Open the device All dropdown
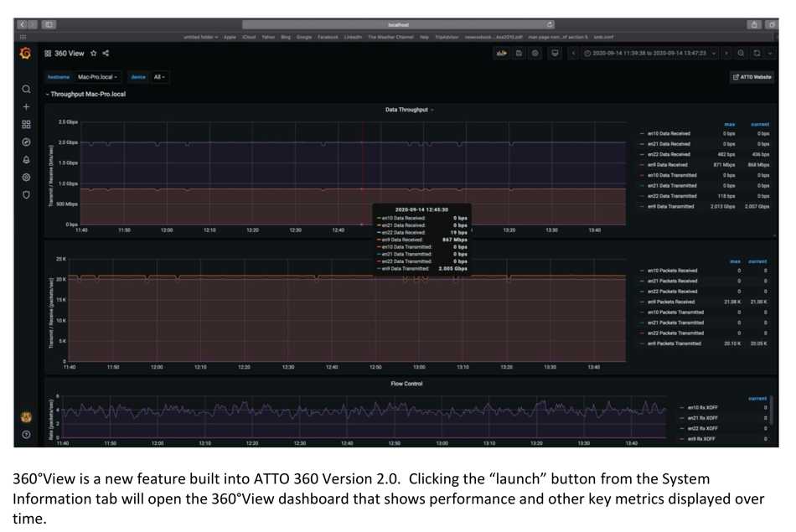The width and height of the screenshot is (796, 532). [159, 77]
